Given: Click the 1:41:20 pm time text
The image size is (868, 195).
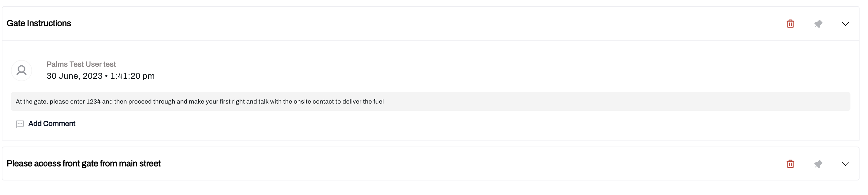Looking at the screenshot, I should tap(132, 76).
